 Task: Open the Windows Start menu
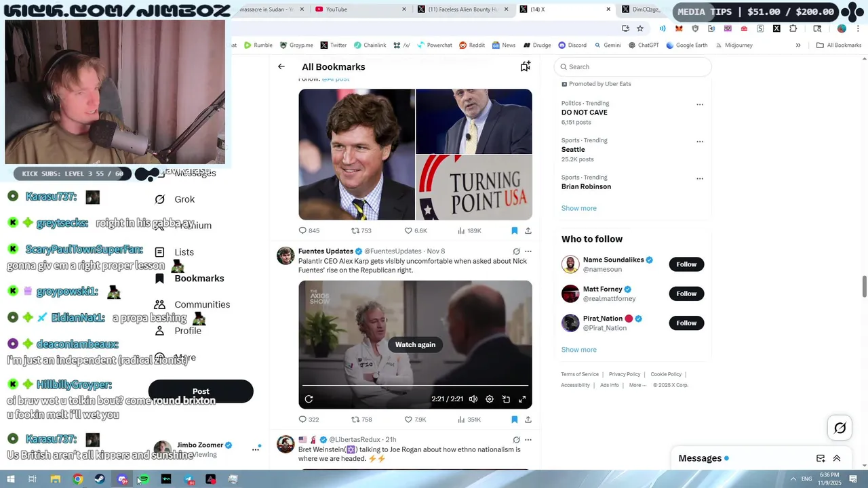point(10,479)
